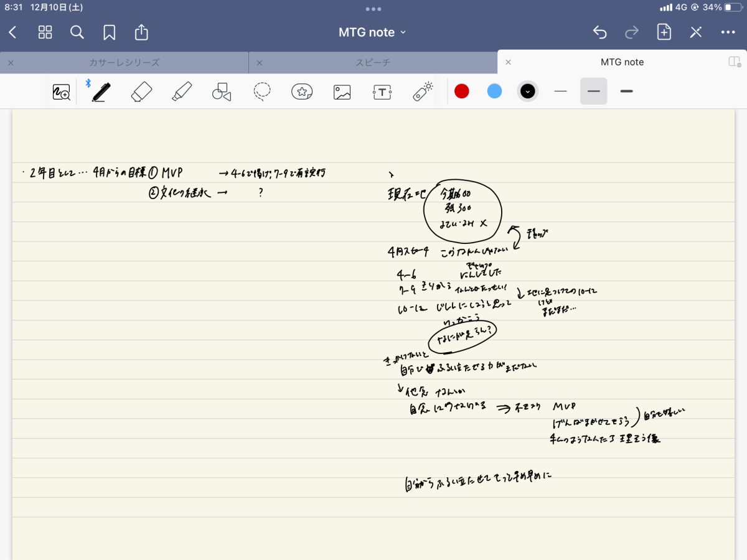This screenshot has height=560, width=747.
Task: Pick the red pen color
Action: [461, 91]
